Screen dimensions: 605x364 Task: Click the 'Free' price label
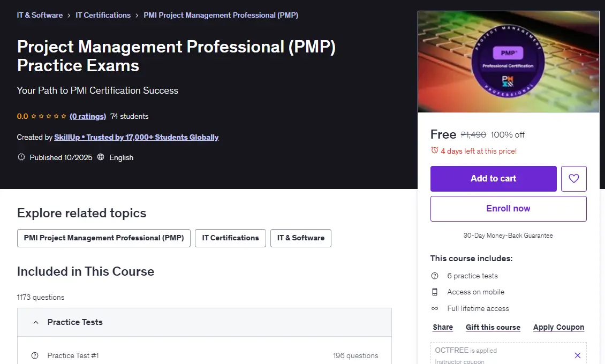click(443, 134)
